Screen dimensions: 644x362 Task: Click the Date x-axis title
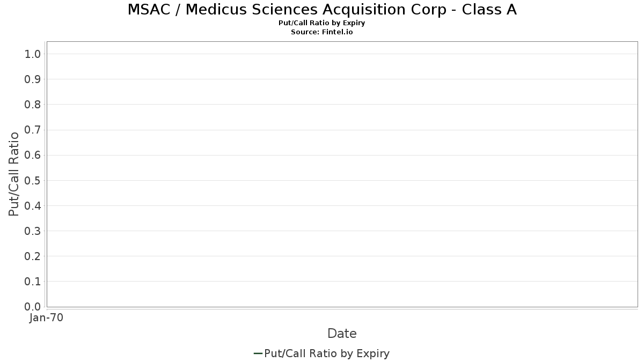tap(342, 334)
